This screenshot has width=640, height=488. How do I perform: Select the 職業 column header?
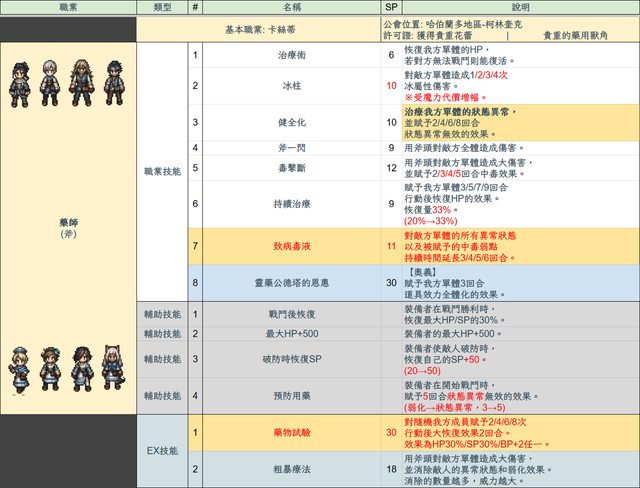(67, 7)
